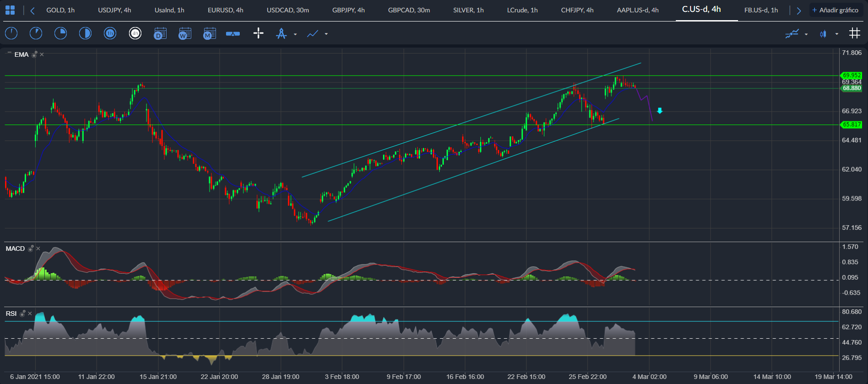Screen dimensions: 868x384
Task: Select the 65.817 price level label
Action: click(x=851, y=124)
